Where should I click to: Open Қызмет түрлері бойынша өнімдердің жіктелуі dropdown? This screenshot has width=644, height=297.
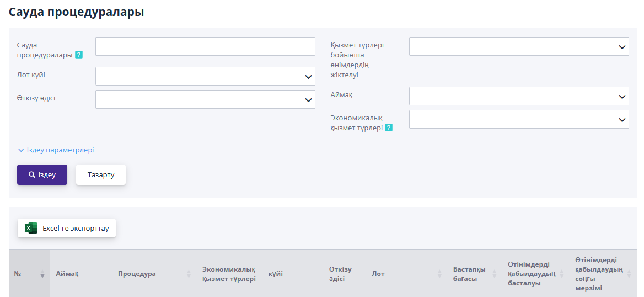[518, 47]
